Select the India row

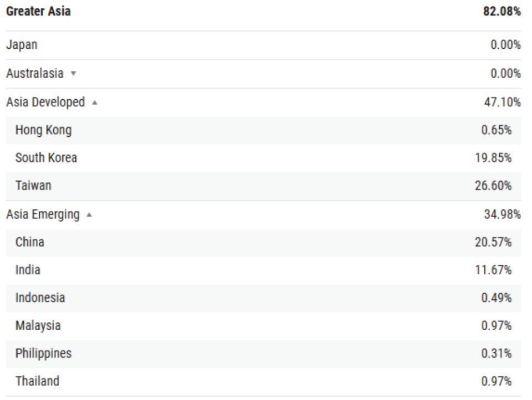263,270
